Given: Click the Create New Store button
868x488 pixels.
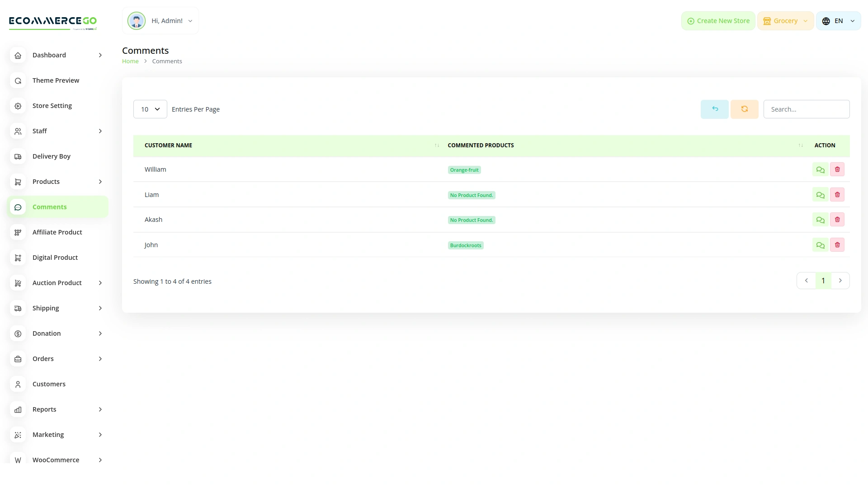Looking at the screenshot, I should point(718,21).
